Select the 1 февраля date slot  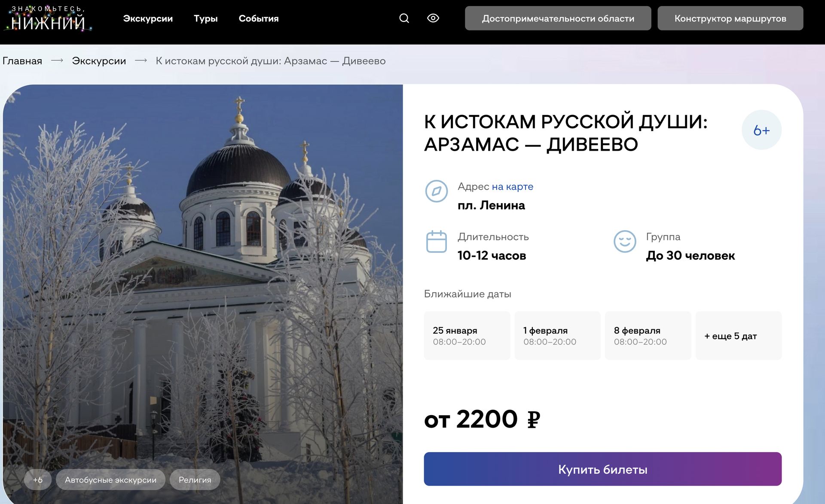click(557, 336)
